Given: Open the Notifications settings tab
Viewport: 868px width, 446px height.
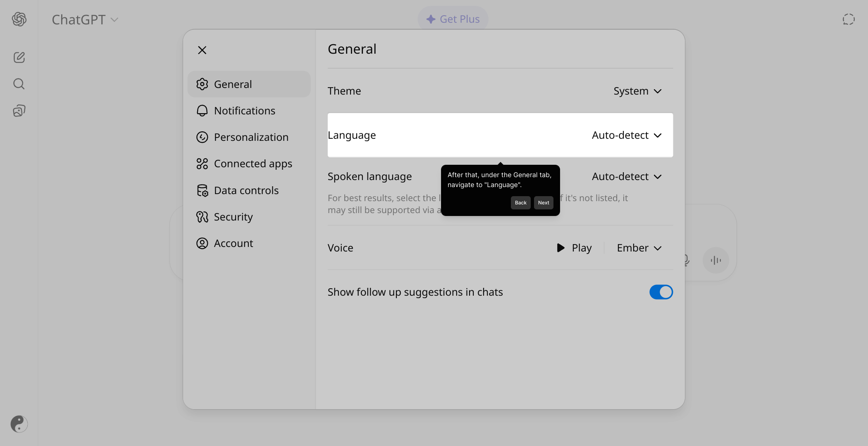Looking at the screenshot, I should click(249, 111).
